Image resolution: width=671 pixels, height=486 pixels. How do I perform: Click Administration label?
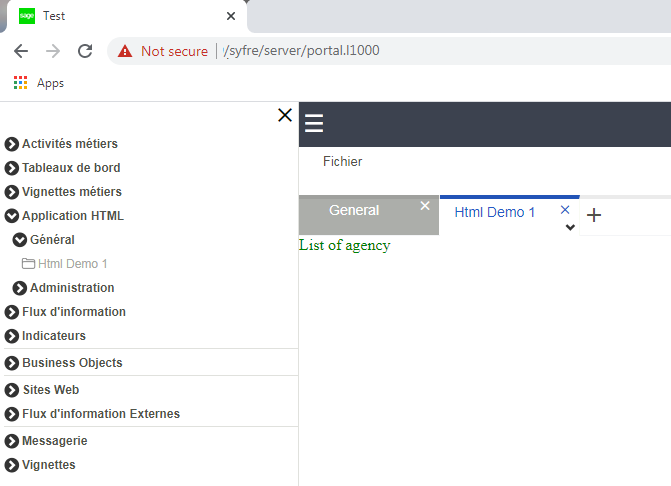[x=72, y=287]
